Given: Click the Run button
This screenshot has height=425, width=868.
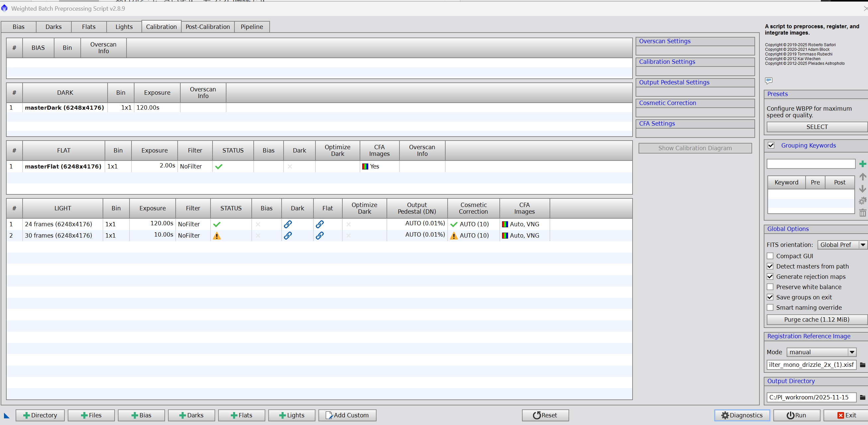Looking at the screenshot, I should [x=796, y=415].
